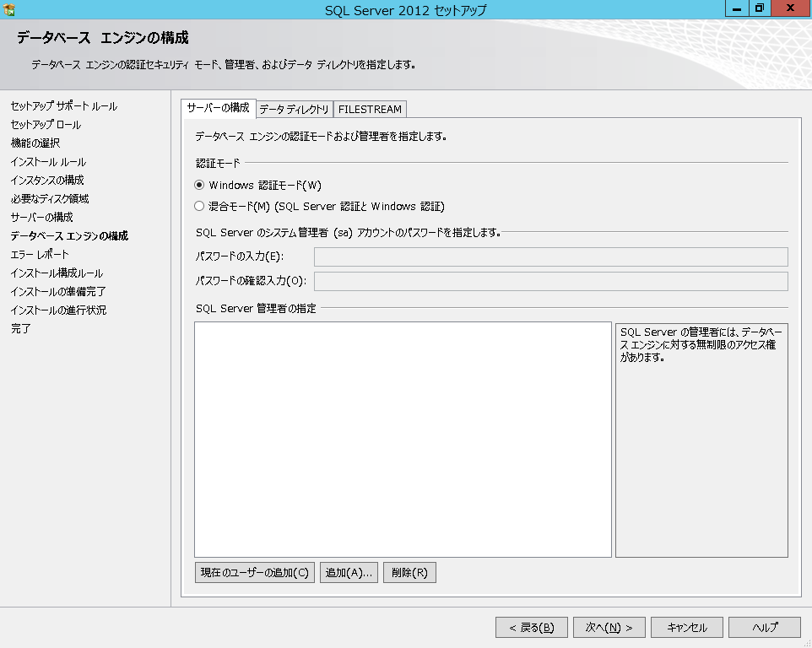Select 完了 step in sidebar
The image size is (812, 648).
21,329
